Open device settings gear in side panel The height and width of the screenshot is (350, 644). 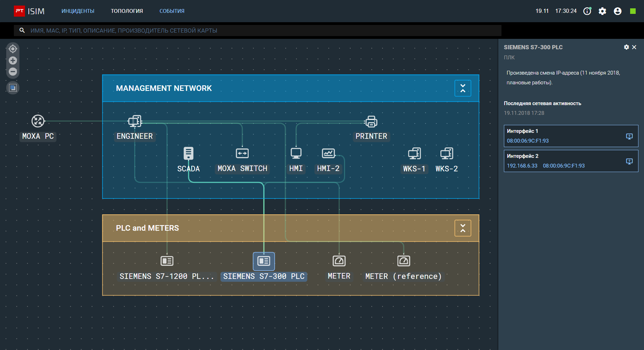[626, 47]
